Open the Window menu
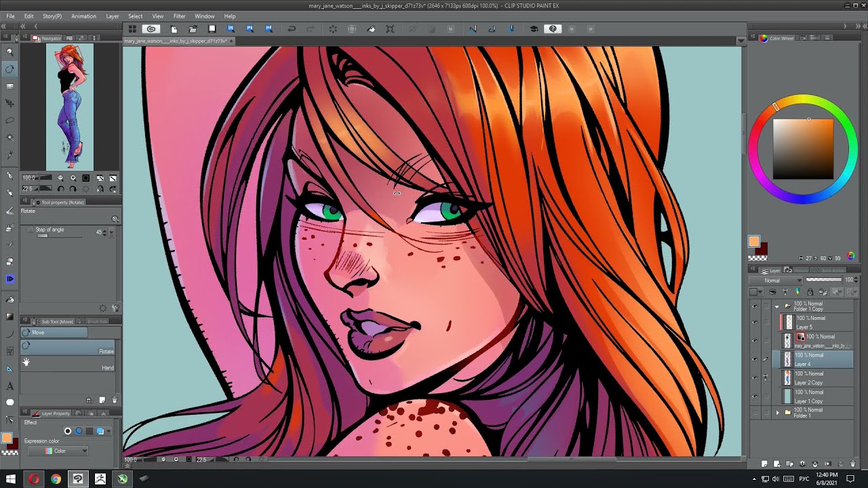Image resolution: width=868 pixels, height=488 pixels. [205, 16]
